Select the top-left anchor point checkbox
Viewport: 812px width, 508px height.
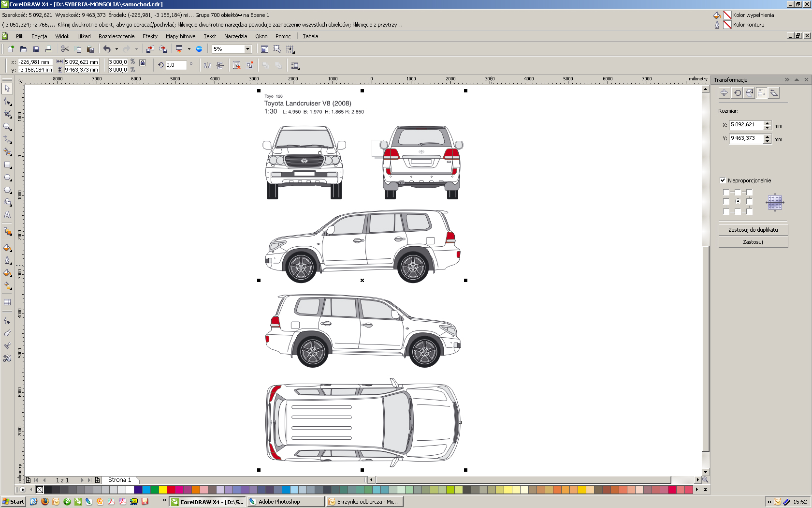tap(726, 192)
